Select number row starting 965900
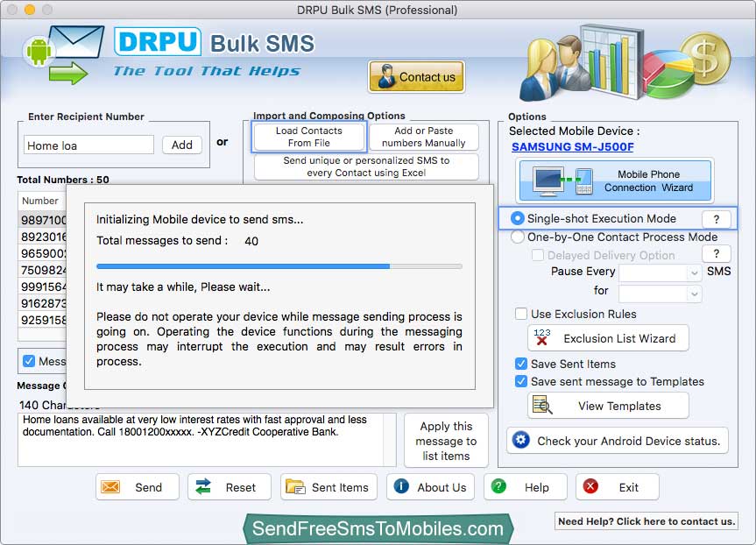The width and height of the screenshot is (756, 545). tap(42, 253)
